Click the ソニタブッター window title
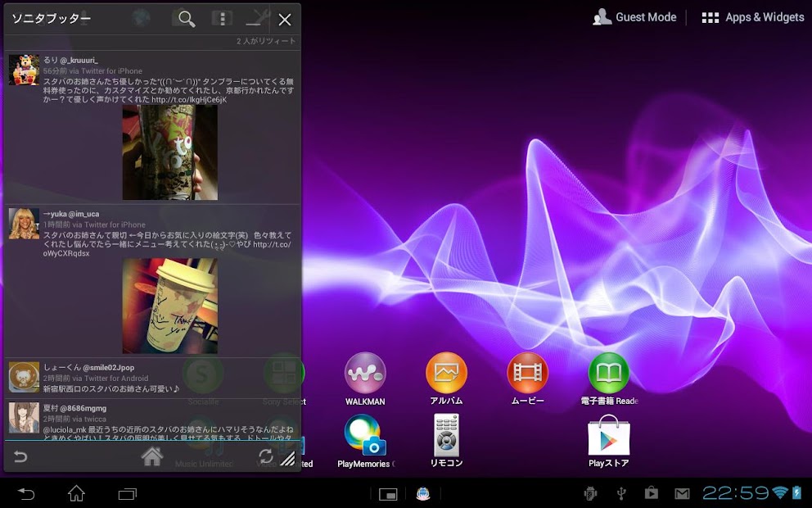The height and width of the screenshot is (508, 812). pyautogui.click(x=52, y=19)
